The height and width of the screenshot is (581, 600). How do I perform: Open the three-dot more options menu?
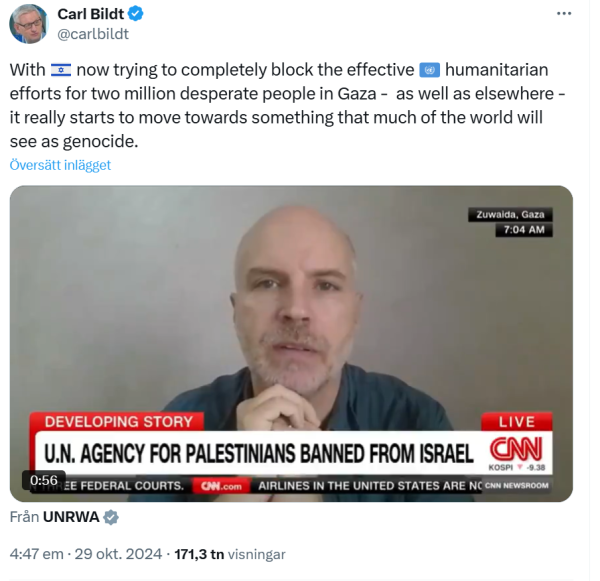pyautogui.click(x=564, y=13)
